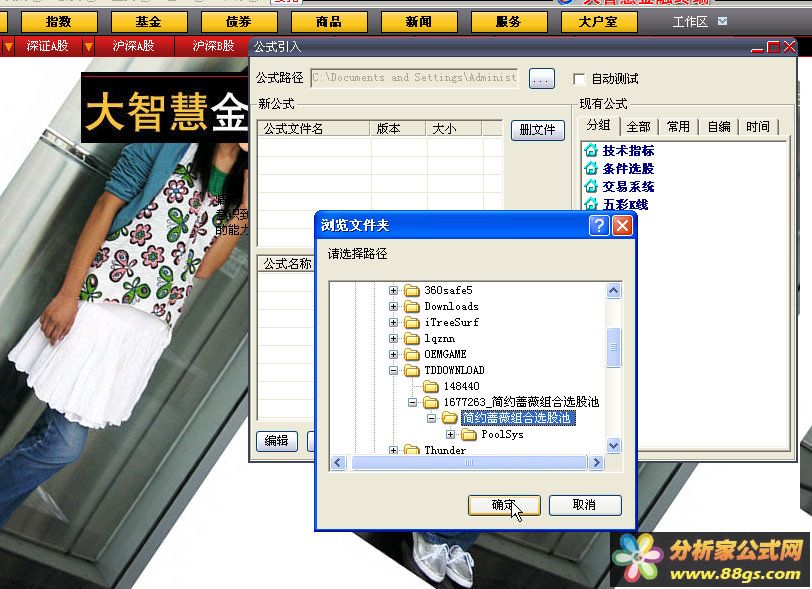Sort by the 版本 column header
812x589 pixels.
tap(398, 128)
